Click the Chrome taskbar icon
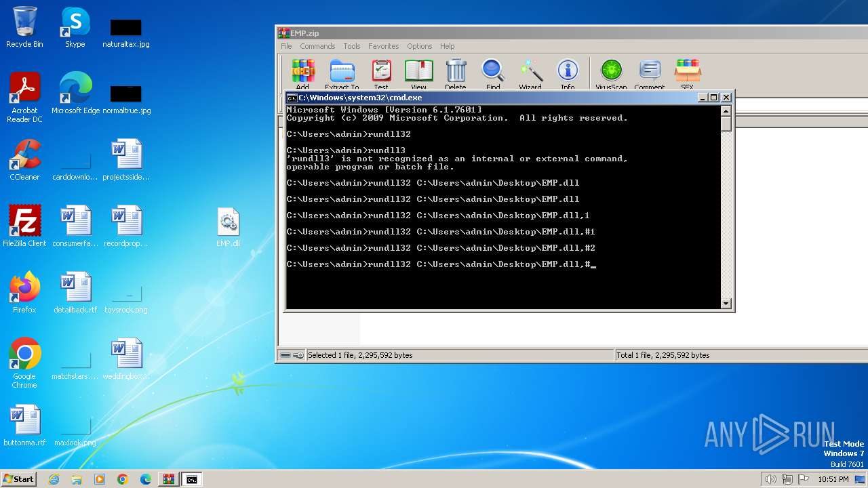This screenshot has width=868, height=488. tap(123, 479)
